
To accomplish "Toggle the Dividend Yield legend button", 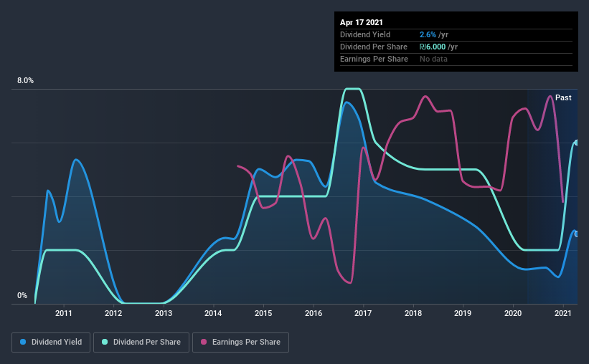I will tap(51, 343).
